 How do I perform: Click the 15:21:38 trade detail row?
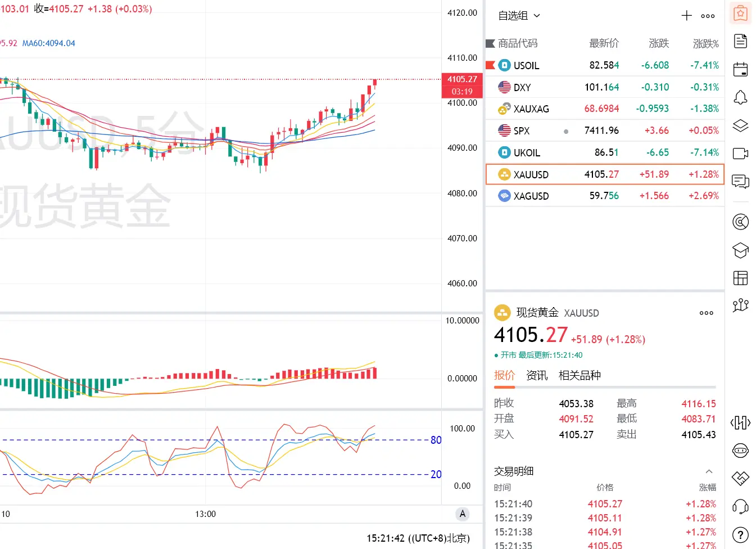[605, 532]
